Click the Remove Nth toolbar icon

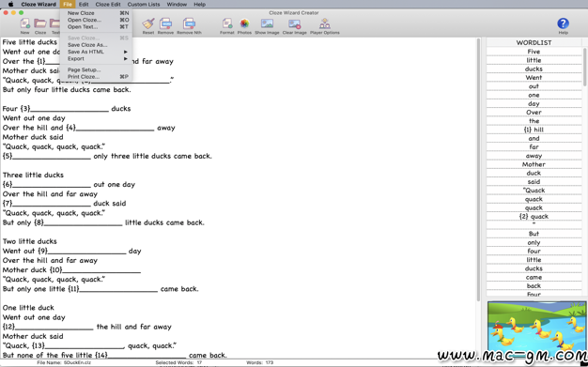tap(189, 24)
